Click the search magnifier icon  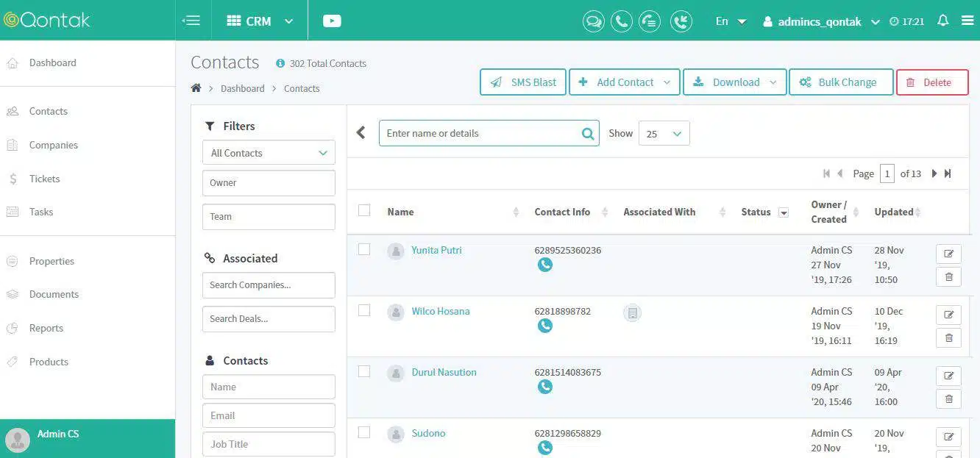pos(588,134)
